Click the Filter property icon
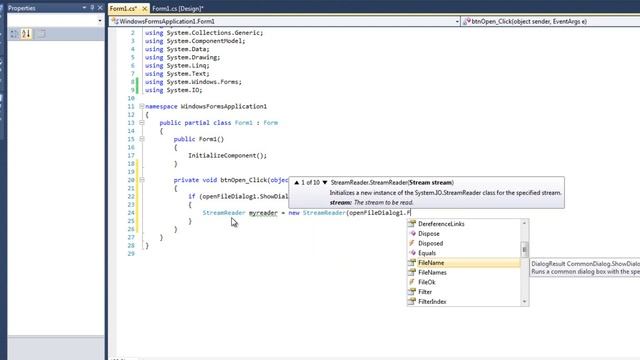640x360 pixels. (412, 292)
